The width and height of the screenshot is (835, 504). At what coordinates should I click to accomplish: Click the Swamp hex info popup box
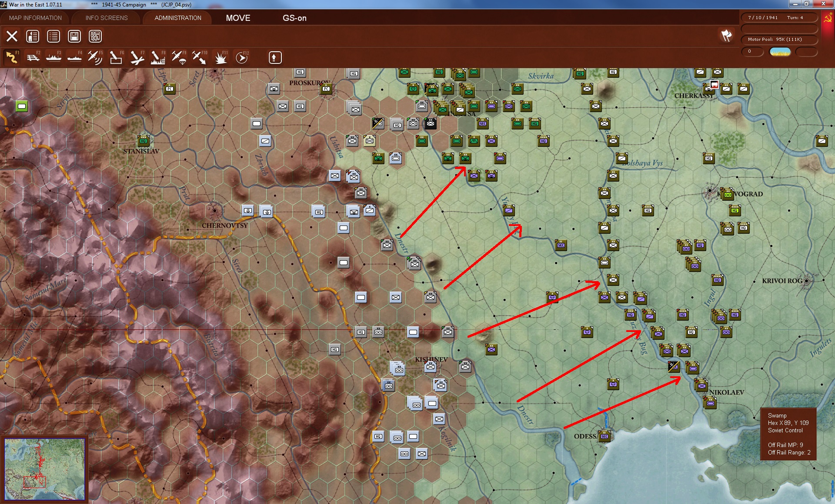(788, 434)
